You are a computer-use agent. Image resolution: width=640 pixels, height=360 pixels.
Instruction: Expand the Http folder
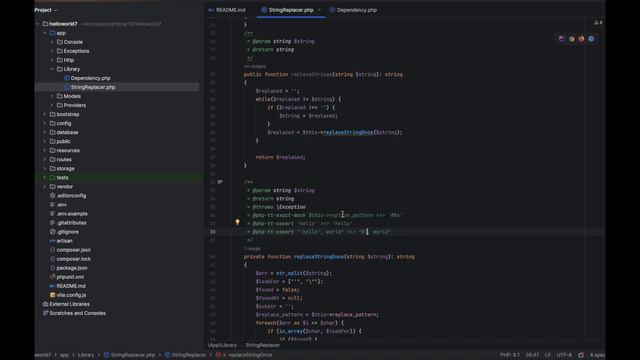coord(52,60)
